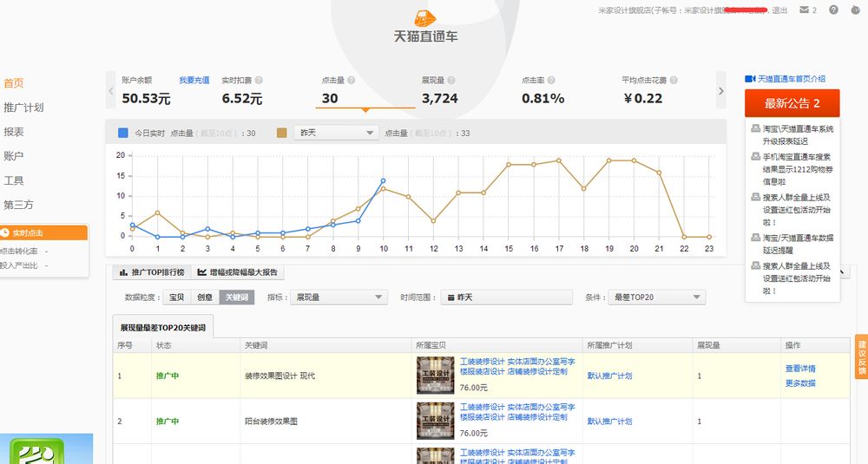This screenshot has height=464, width=868.
Task: Select the 展现量 3,724 metric card
Action: pyautogui.click(x=465, y=91)
